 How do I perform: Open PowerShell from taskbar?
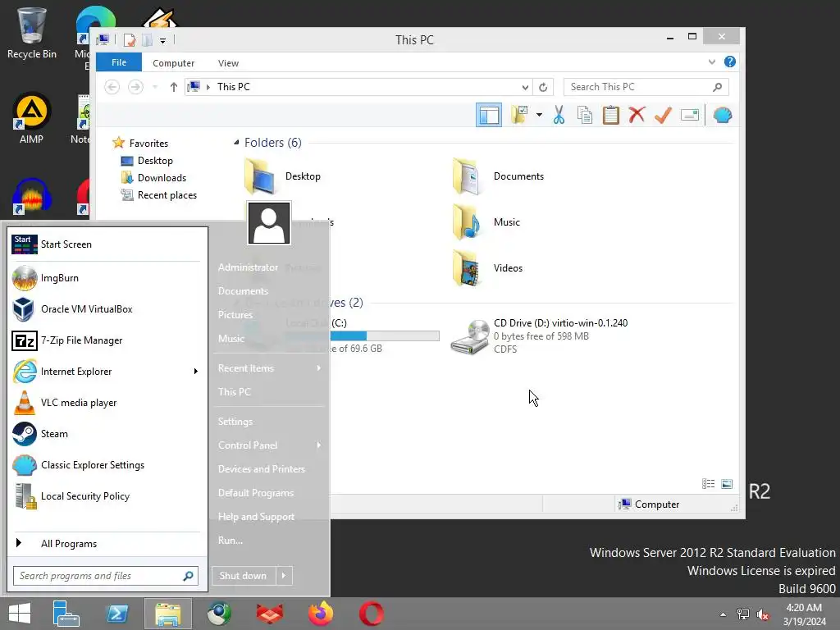(116, 614)
